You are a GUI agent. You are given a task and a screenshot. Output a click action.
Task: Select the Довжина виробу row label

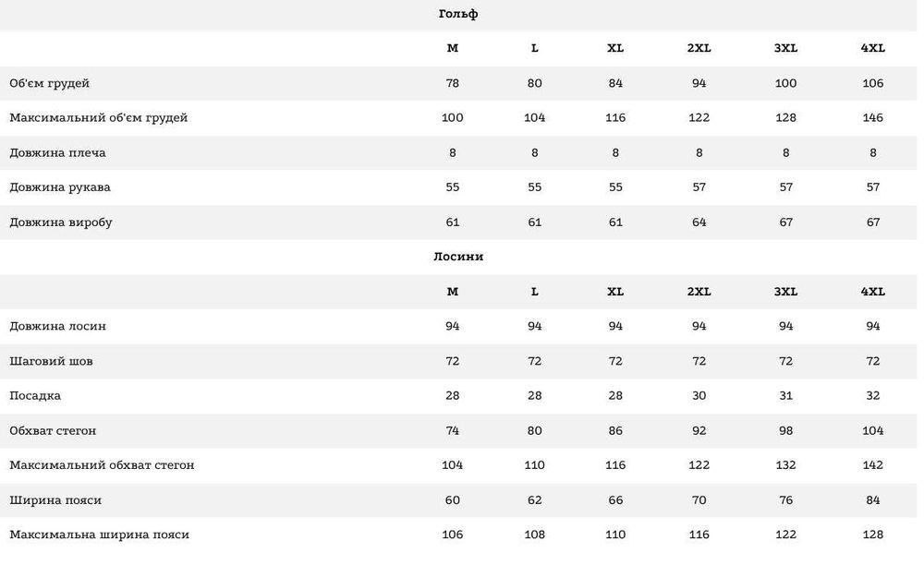[61, 222]
